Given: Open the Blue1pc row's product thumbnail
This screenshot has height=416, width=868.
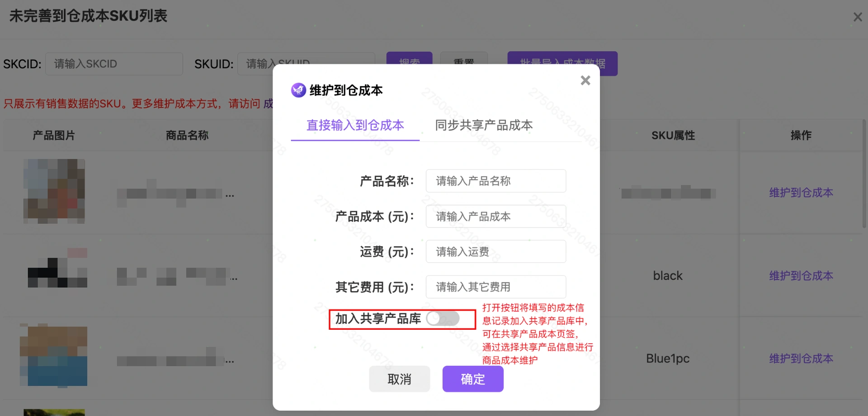Looking at the screenshot, I should pyautogui.click(x=54, y=356).
